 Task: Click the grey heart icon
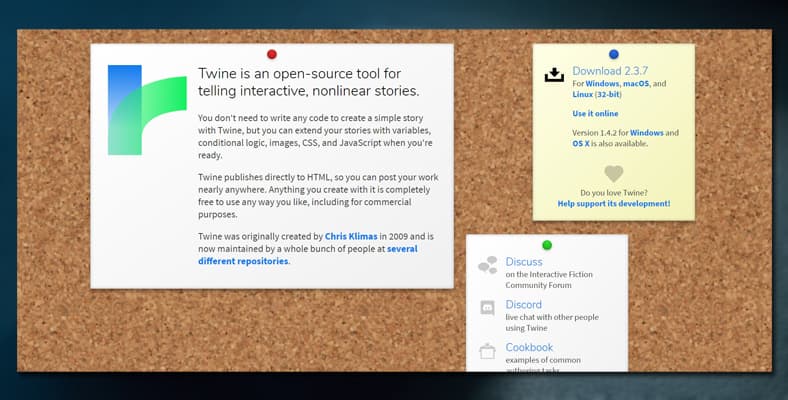click(x=614, y=174)
